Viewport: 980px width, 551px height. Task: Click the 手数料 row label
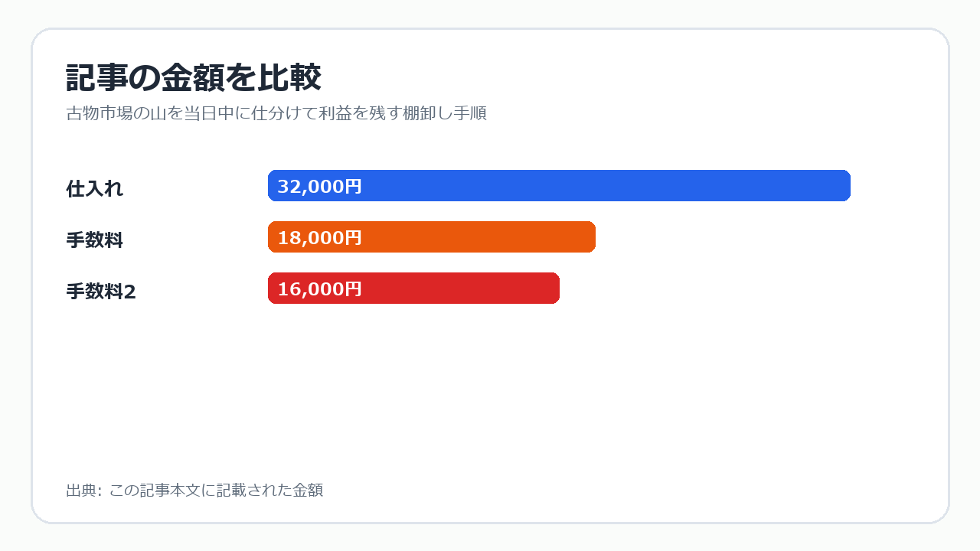95,240
